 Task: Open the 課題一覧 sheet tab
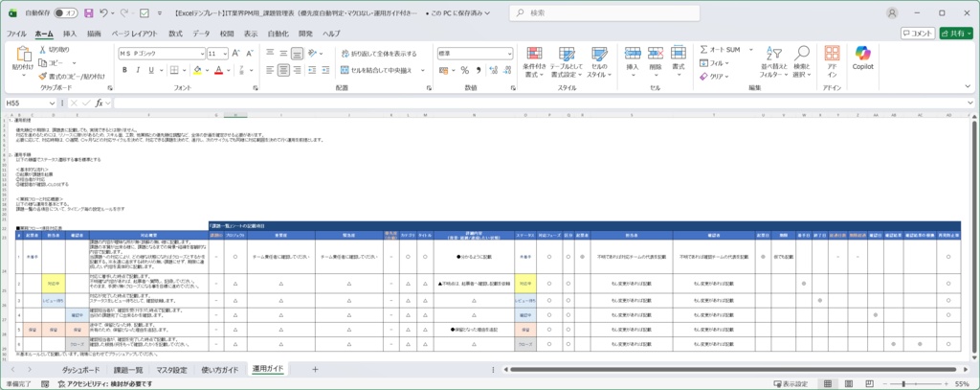point(128,370)
